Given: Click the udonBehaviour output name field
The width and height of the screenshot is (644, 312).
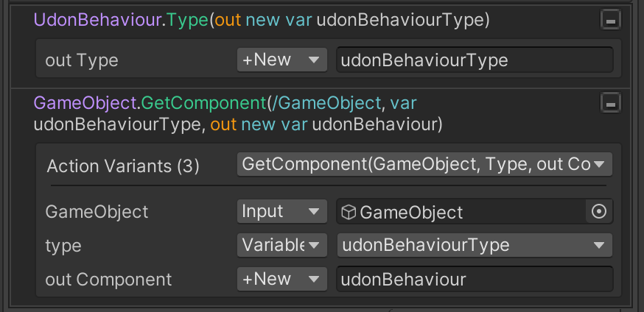Looking at the screenshot, I should tap(475, 279).
